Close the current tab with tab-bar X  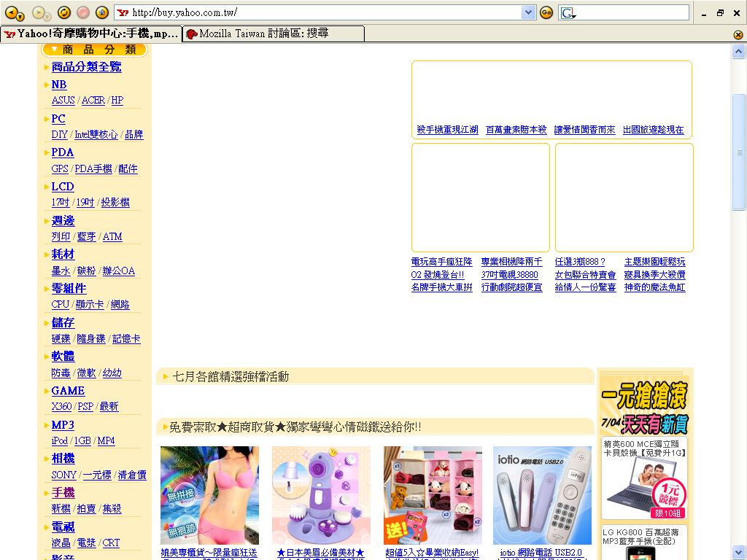(738, 34)
